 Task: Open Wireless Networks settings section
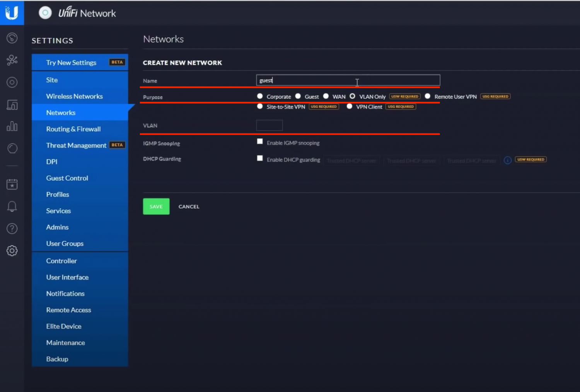click(74, 96)
